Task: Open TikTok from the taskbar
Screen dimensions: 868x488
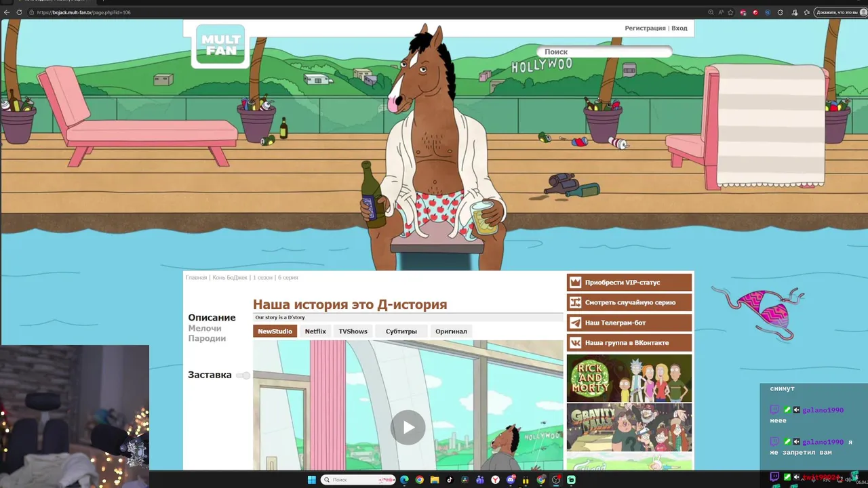Action: point(450,480)
